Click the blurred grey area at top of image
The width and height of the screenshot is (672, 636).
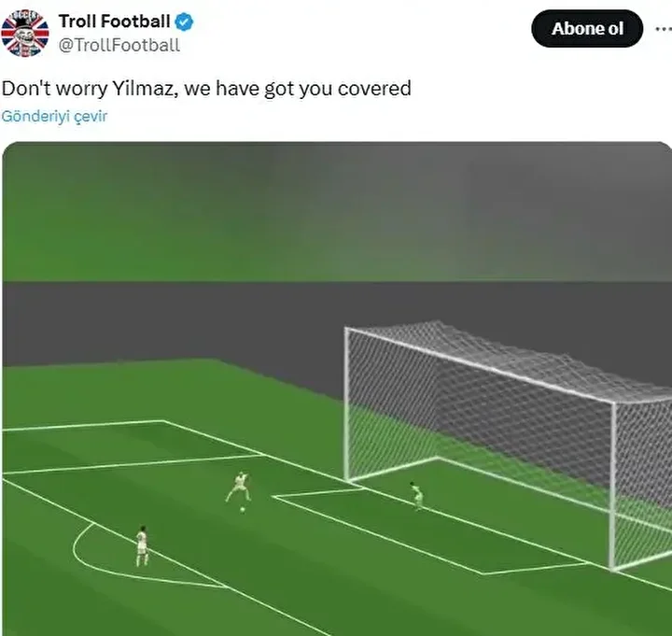click(x=336, y=205)
